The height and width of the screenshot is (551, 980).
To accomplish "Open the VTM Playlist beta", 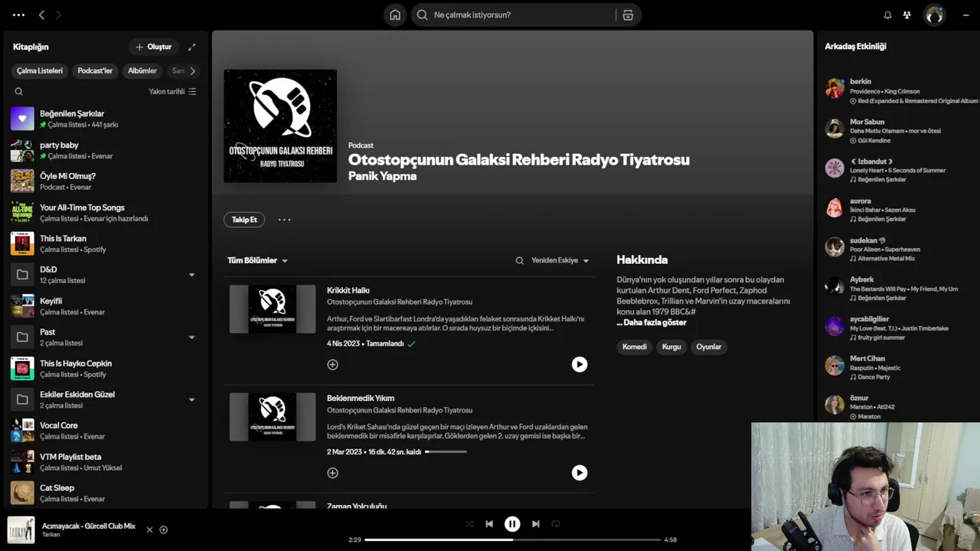I will 105,461.
